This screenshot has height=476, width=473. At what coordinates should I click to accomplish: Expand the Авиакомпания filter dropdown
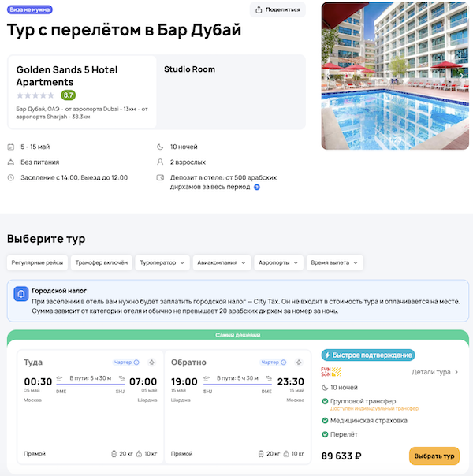[x=222, y=262]
